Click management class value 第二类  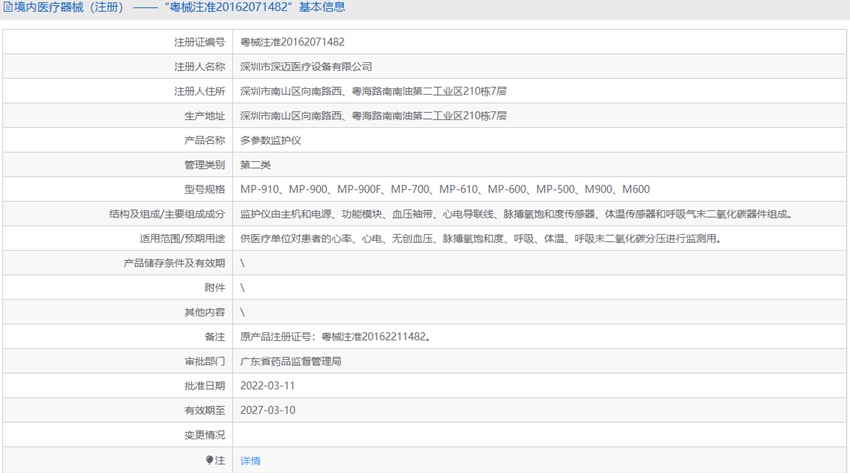(x=255, y=165)
